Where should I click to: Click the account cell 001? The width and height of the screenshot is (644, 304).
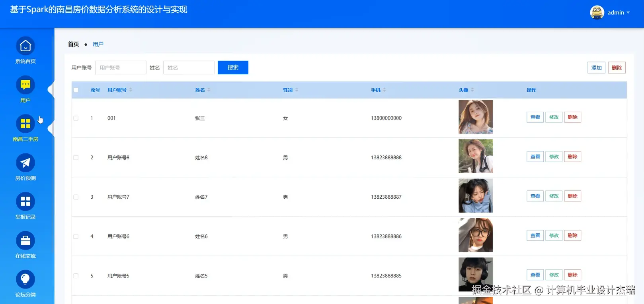pos(111,118)
